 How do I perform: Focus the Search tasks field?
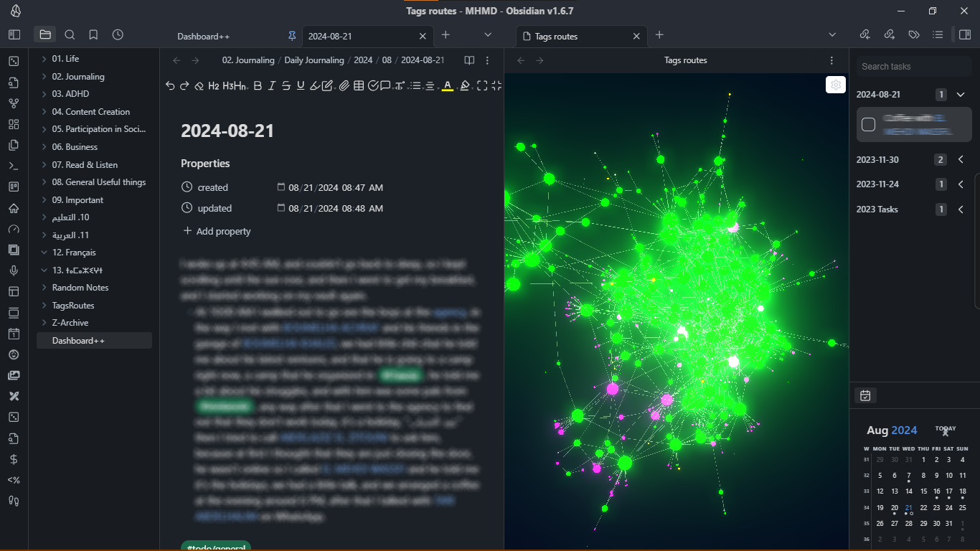[915, 67]
